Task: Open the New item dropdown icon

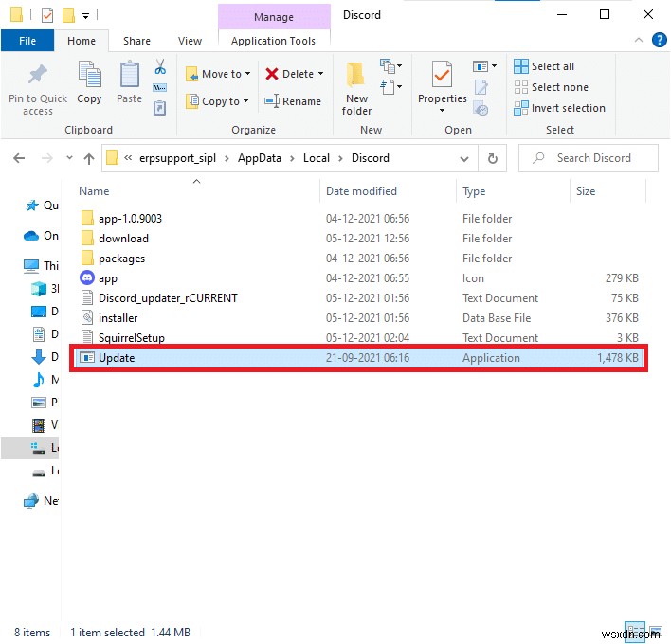Action: click(390, 66)
